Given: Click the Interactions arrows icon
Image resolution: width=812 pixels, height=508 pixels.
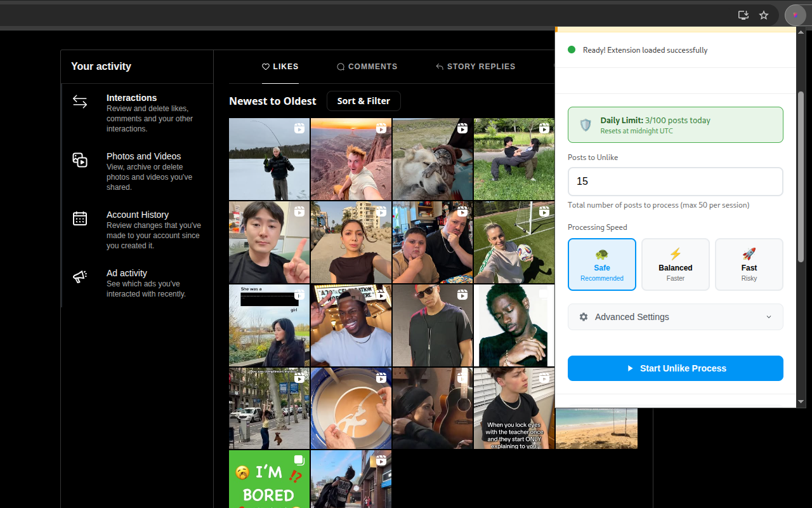Looking at the screenshot, I should (80, 102).
